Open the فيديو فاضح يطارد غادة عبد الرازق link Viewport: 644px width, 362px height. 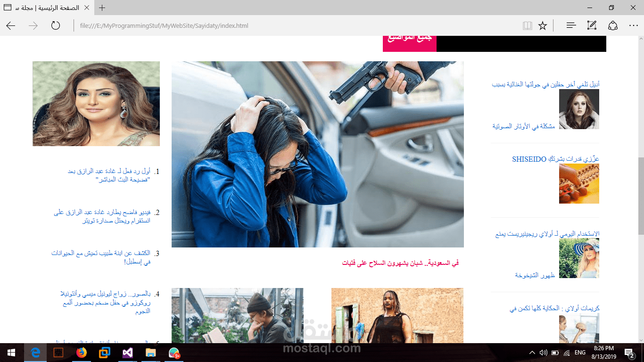coord(102,216)
